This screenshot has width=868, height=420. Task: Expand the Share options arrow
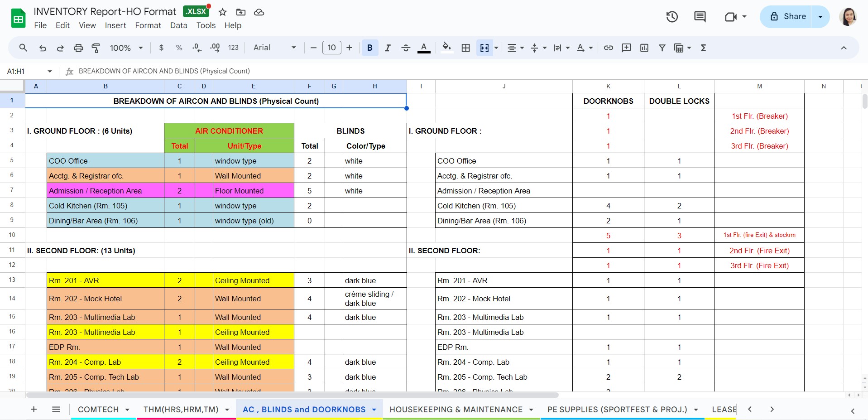click(x=820, y=17)
